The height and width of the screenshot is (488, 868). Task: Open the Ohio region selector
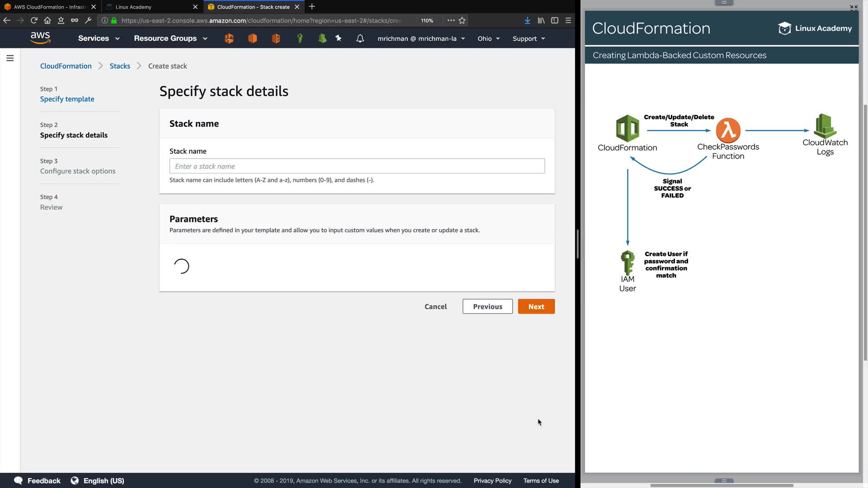[x=488, y=38]
